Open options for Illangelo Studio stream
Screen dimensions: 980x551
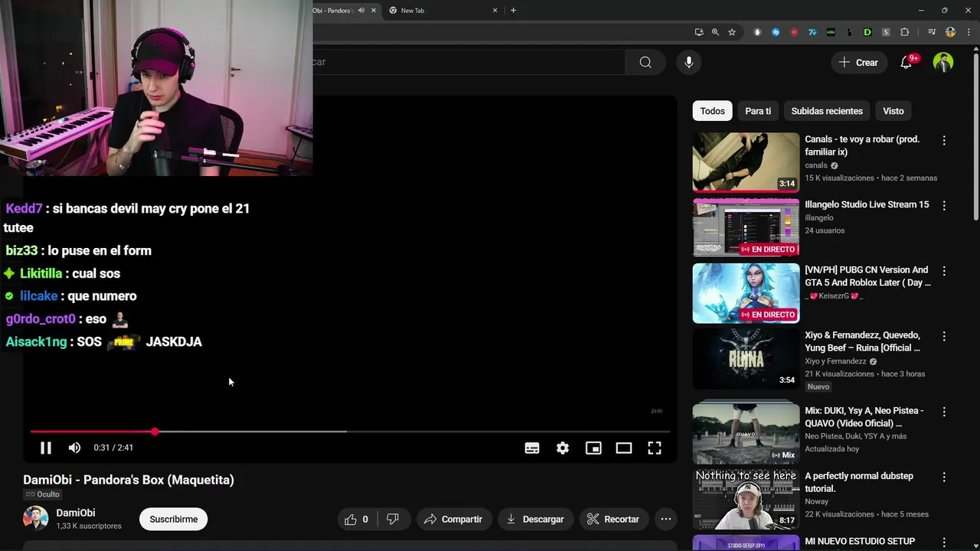point(944,206)
